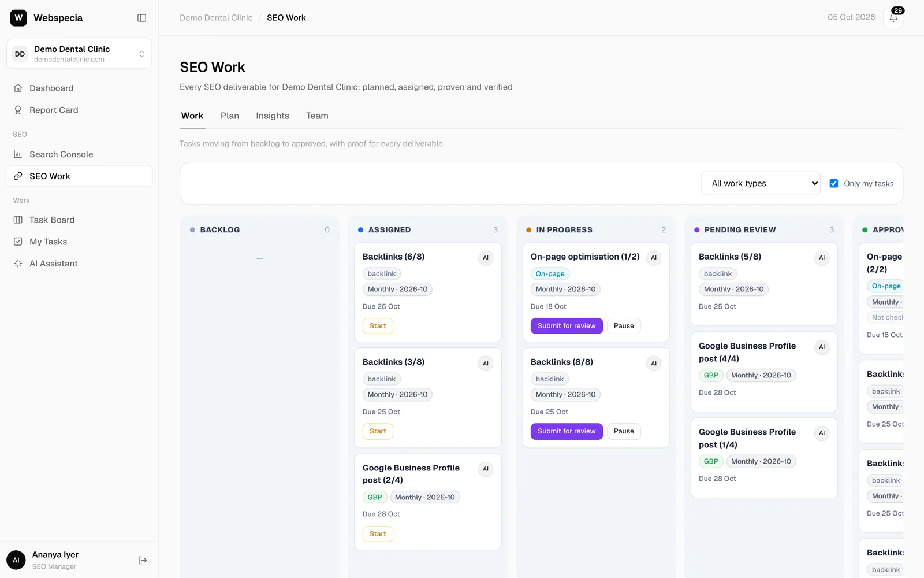Click the Dashboard home icon

click(x=18, y=88)
